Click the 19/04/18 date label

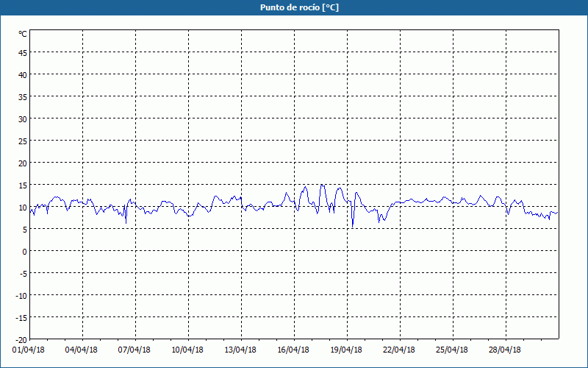pos(346,350)
